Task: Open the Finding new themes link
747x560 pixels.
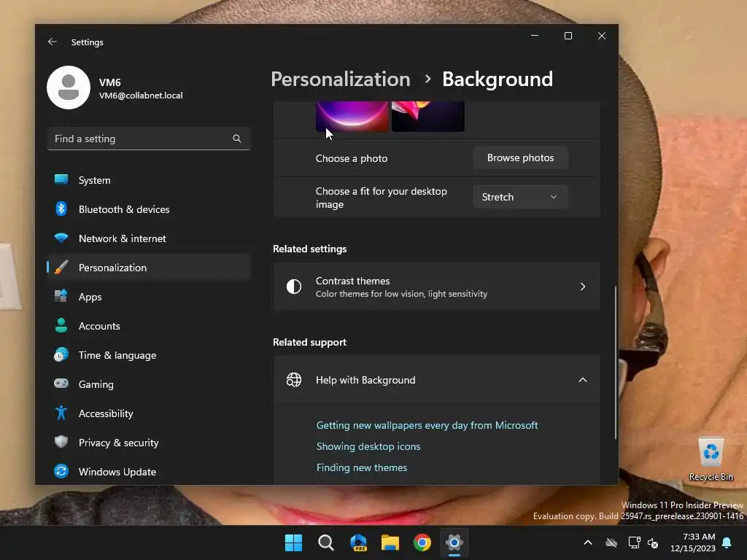Action: click(x=362, y=467)
